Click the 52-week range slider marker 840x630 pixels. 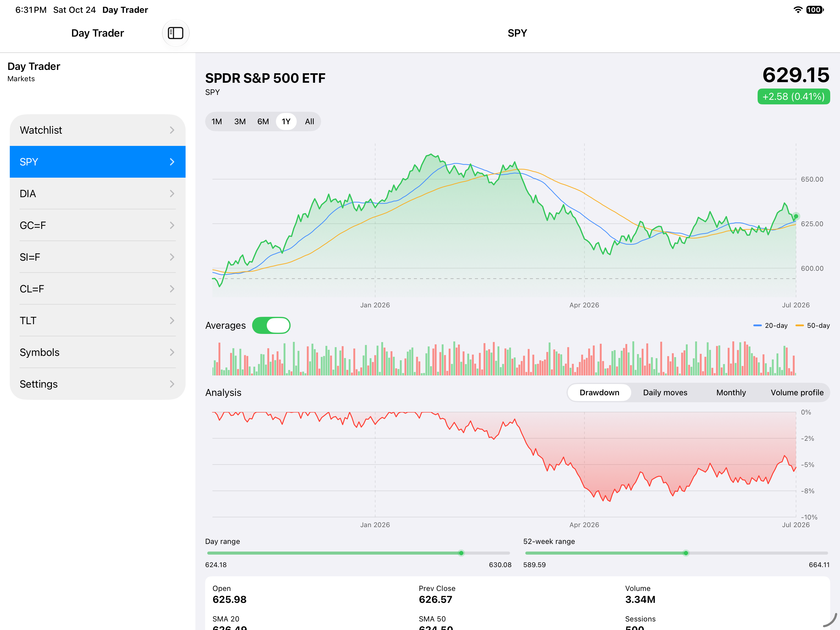tap(686, 553)
